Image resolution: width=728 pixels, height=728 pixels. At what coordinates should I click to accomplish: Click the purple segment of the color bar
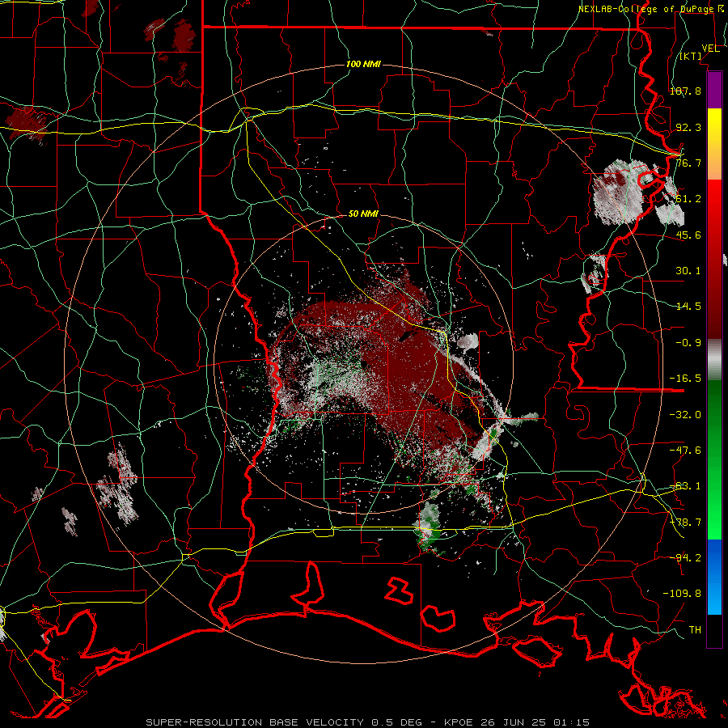(x=714, y=90)
